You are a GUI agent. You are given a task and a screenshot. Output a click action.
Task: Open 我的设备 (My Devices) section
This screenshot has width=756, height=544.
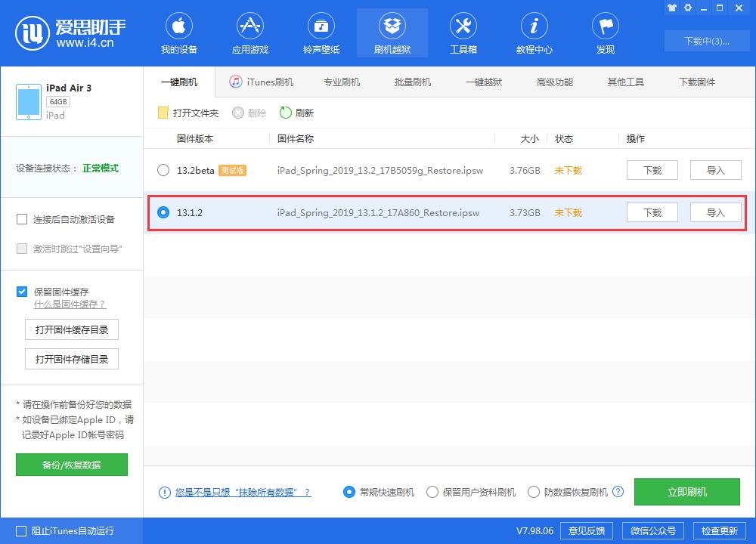(178, 32)
